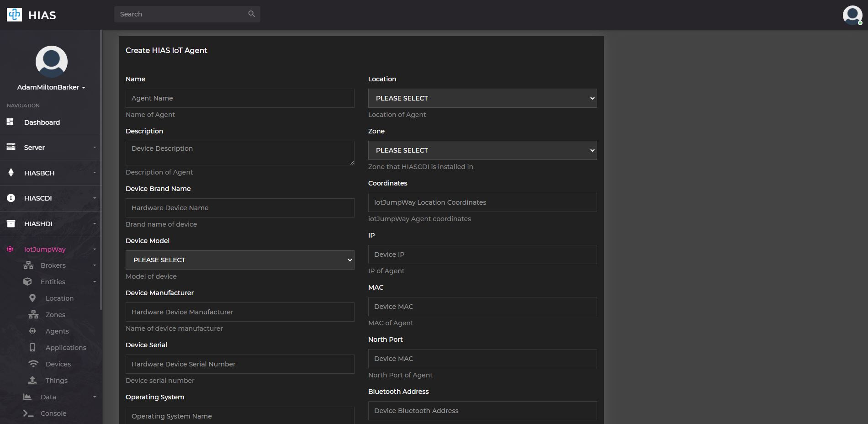Viewport: 868px width, 424px height.
Task: Open the Zones entities link
Action: [x=55, y=315]
